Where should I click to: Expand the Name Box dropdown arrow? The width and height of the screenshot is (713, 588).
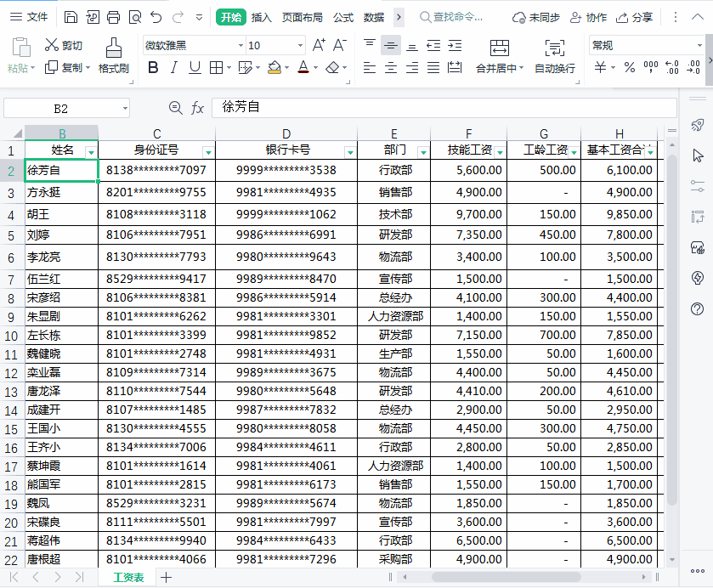pyautogui.click(x=125, y=109)
